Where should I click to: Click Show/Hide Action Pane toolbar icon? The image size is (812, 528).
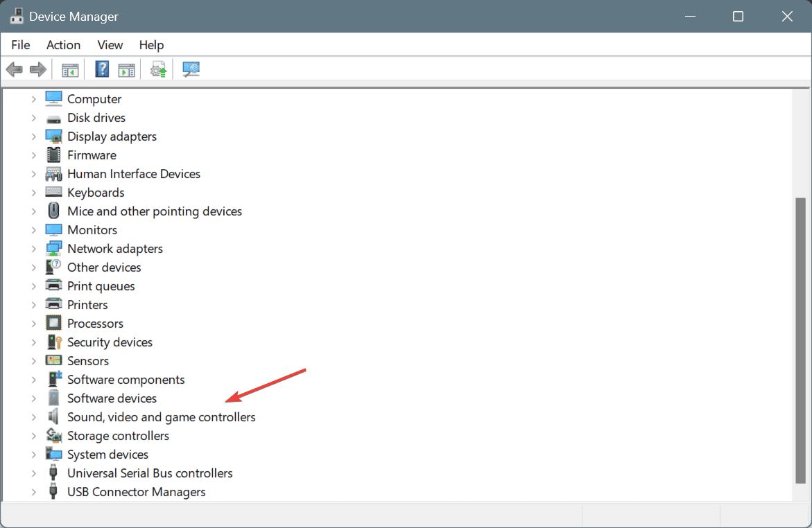(x=126, y=69)
